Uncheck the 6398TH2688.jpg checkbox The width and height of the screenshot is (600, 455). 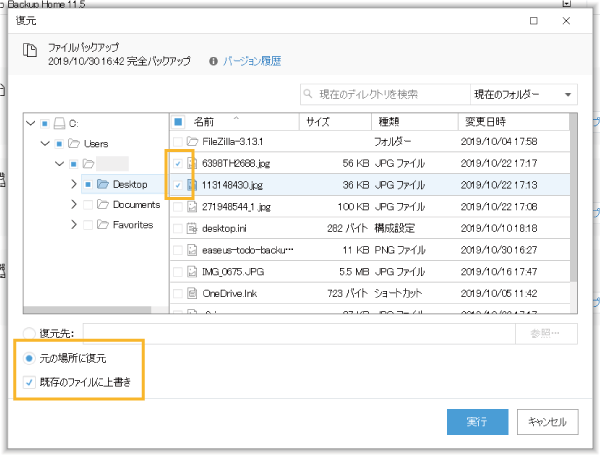tap(178, 163)
